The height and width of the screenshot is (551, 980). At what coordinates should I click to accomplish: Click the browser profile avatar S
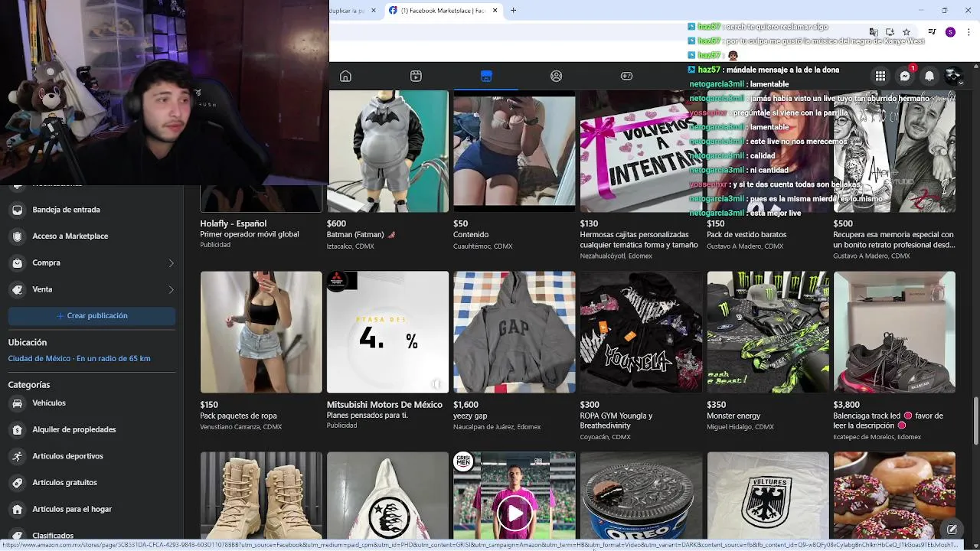pos(950,32)
